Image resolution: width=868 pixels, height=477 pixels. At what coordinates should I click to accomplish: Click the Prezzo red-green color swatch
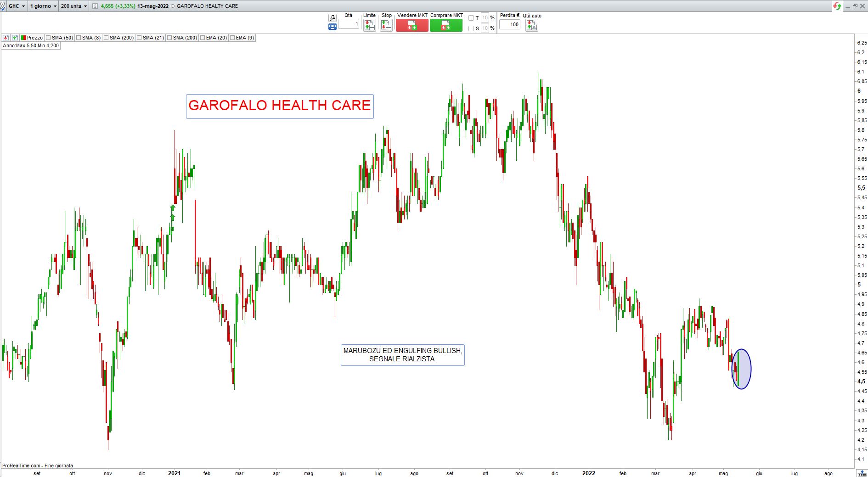[23, 38]
